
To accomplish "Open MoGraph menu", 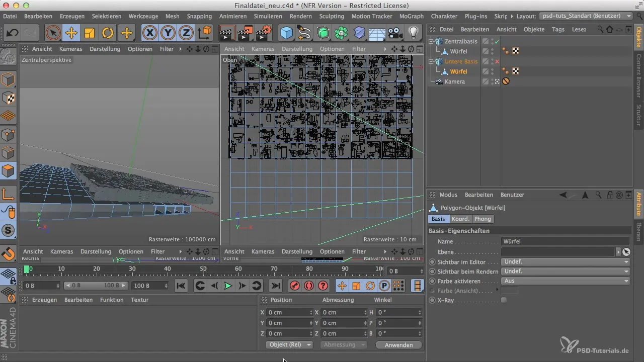I will [x=412, y=16].
